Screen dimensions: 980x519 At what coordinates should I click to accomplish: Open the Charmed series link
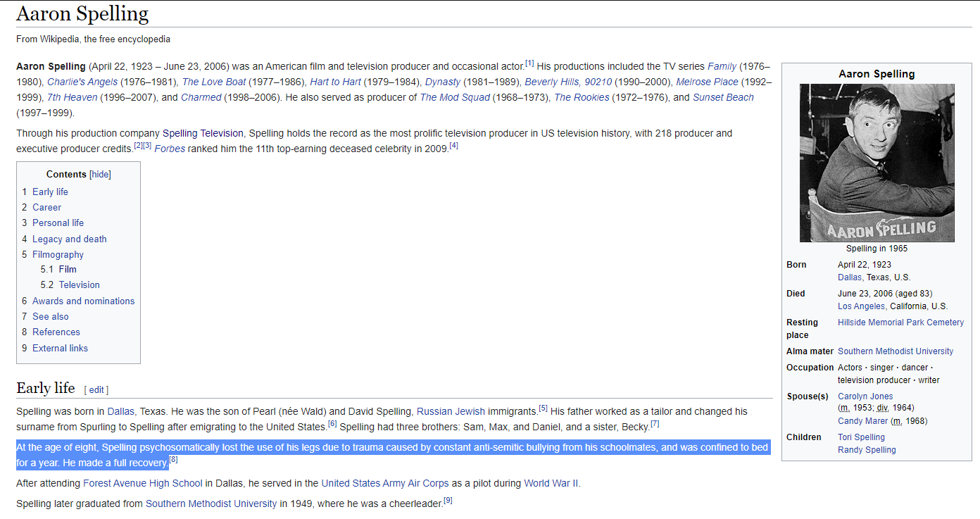tap(201, 97)
